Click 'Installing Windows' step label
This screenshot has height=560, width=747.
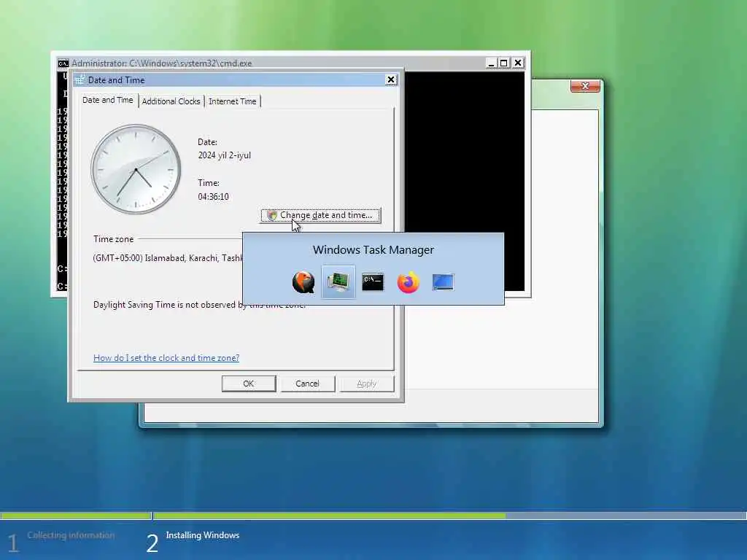click(x=203, y=535)
